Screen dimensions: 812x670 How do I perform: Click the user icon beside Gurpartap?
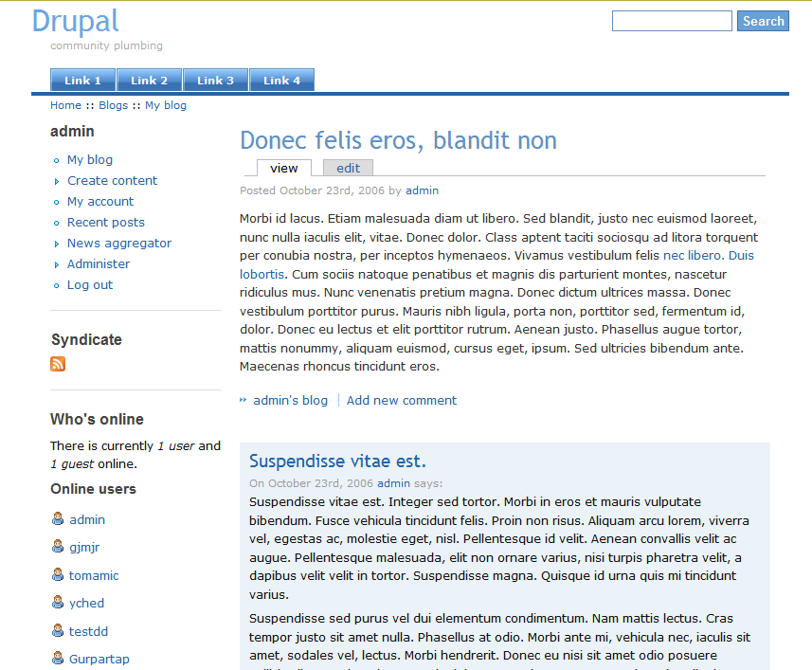(x=58, y=658)
